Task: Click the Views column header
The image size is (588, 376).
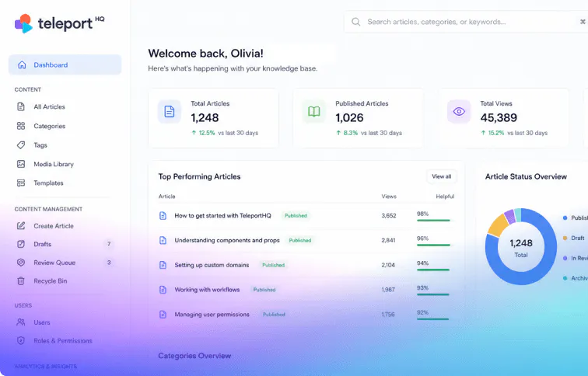Action: [389, 197]
